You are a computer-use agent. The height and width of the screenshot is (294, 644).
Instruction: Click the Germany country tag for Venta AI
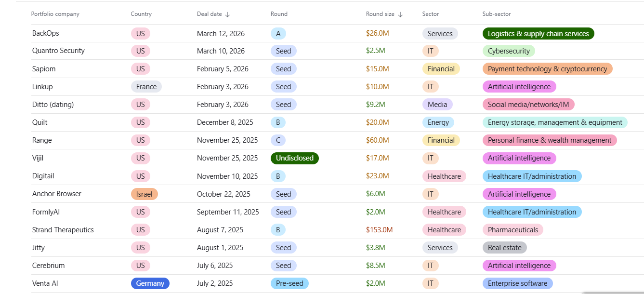point(150,283)
